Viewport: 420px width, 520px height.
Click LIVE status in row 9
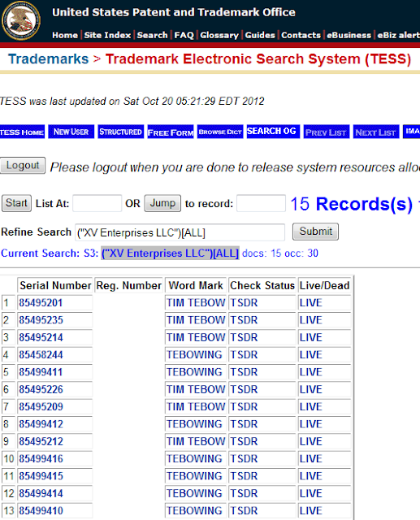(x=311, y=441)
